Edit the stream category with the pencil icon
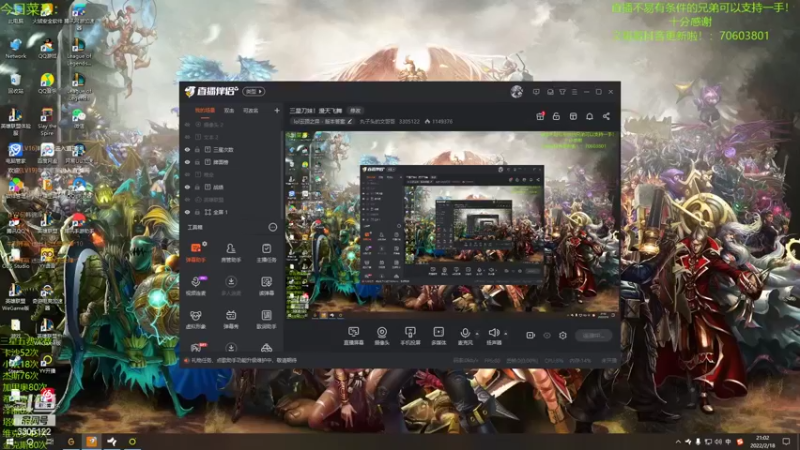Screen dimensions: 800x450 [x=349, y=122]
